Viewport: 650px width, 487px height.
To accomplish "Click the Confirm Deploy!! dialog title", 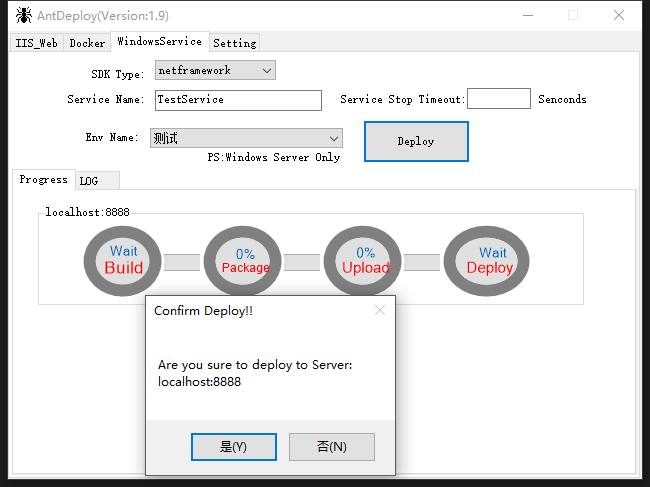I will click(x=203, y=311).
